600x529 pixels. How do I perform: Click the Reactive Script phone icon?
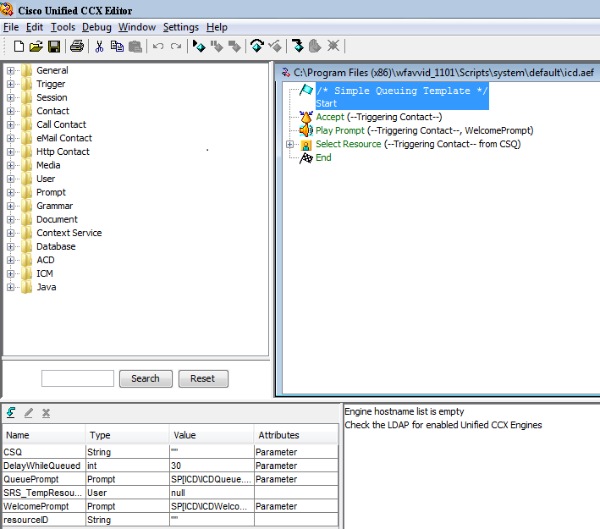click(257, 46)
